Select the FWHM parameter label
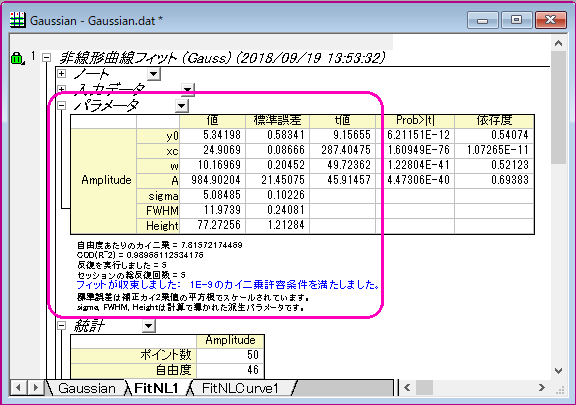Image resolution: width=576 pixels, height=405 pixels. pos(158,211)
